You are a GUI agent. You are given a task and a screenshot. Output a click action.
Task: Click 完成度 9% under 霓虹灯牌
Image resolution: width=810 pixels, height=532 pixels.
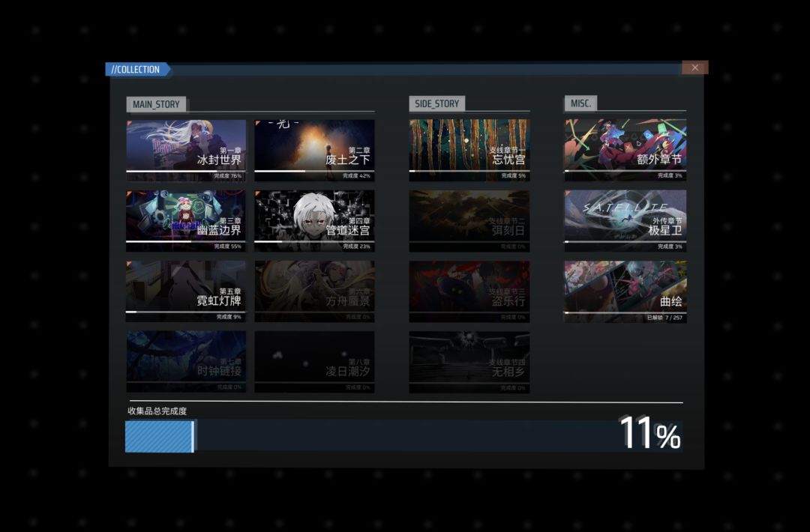coord(229,317)
